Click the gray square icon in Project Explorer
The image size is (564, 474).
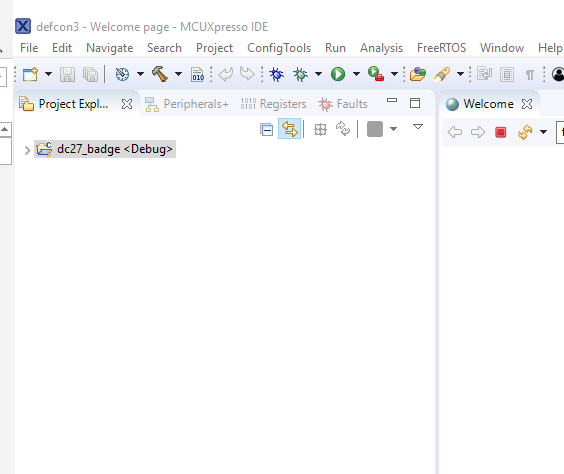click(x=375, y=129)
